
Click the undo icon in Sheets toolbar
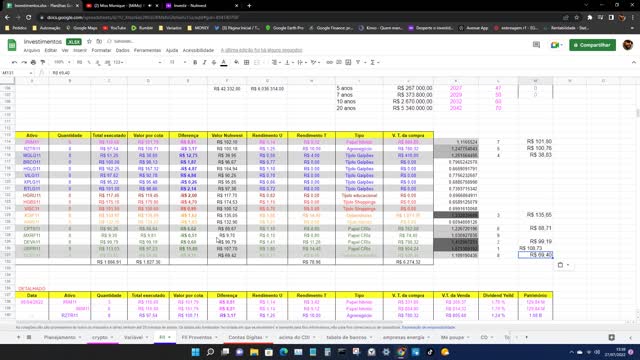point(14,62)
